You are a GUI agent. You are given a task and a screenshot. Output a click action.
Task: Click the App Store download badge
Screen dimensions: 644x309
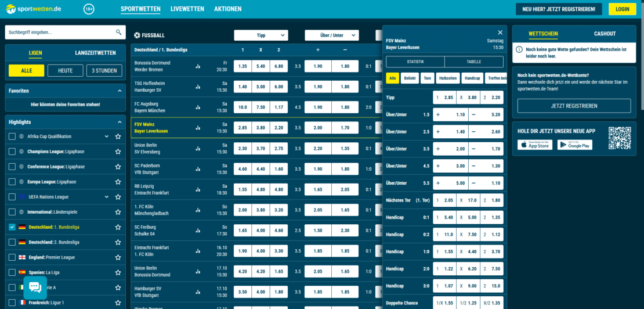(x=535, y=145)
